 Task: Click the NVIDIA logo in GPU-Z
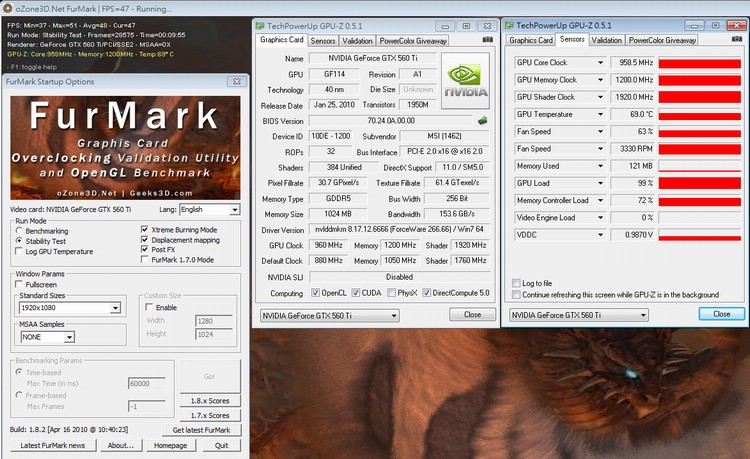pyautogui.click(x=465, y=81)
